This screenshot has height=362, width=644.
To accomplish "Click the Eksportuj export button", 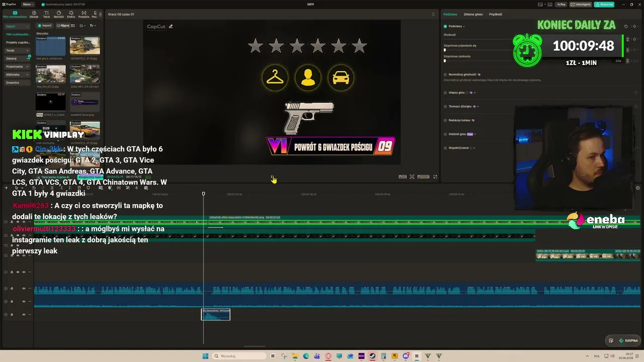I will (604, 5).
